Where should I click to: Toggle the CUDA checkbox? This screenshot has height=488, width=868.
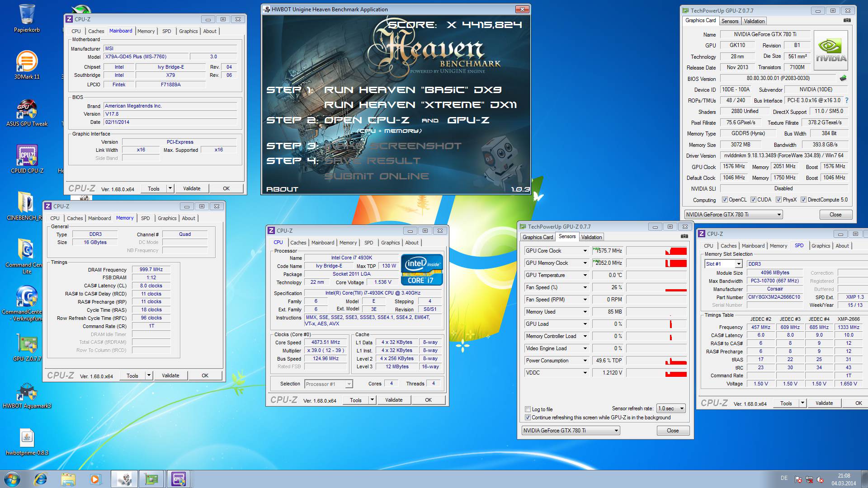pos(754,200)
